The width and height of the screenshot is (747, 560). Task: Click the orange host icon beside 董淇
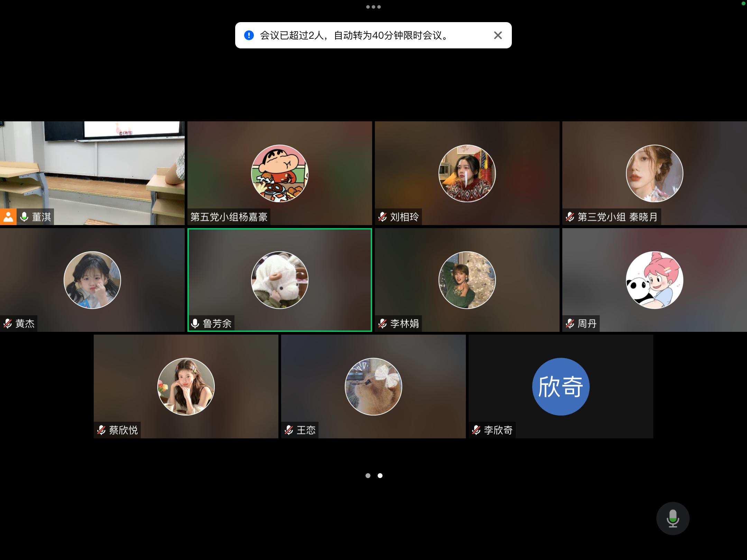point(8,217)
